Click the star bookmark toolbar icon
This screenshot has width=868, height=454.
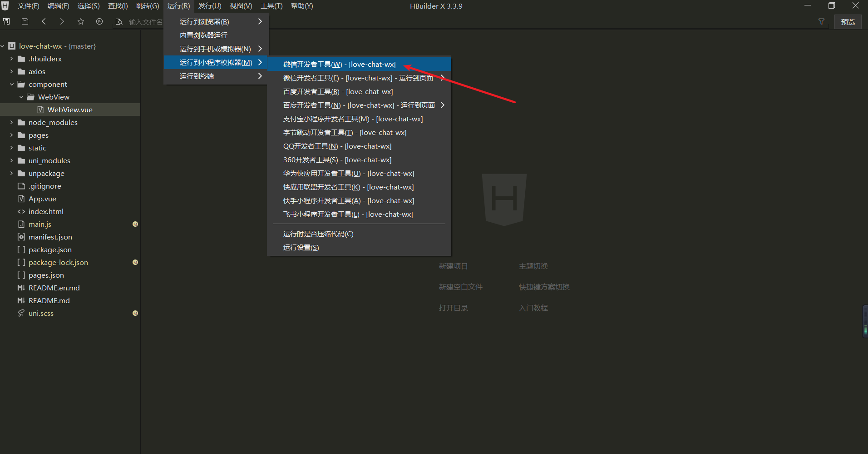tap(81, 21)
